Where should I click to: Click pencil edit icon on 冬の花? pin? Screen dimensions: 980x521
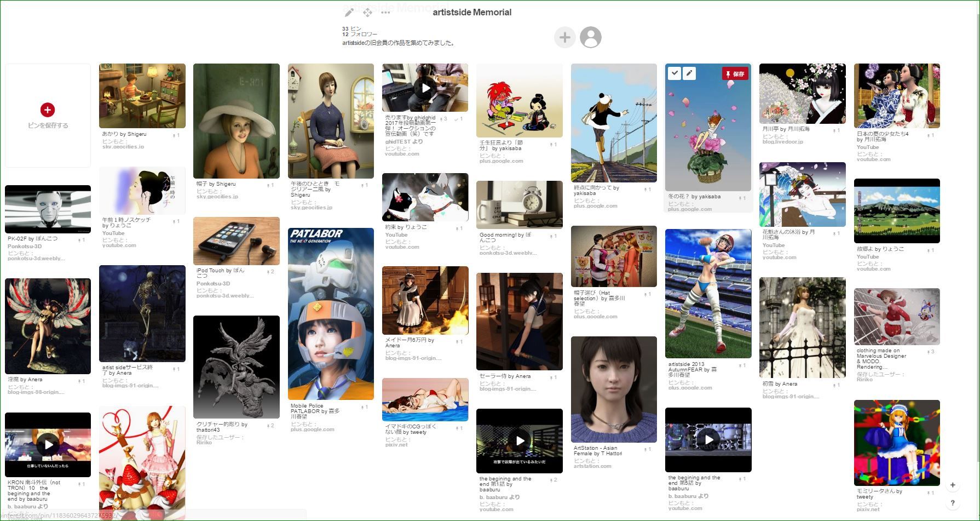689,73
